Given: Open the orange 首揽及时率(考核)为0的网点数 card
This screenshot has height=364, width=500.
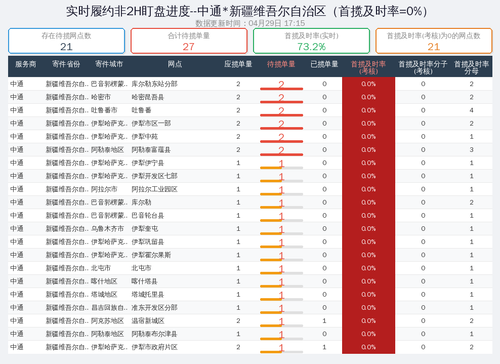Looking at the screenshot, I should [x=434, y=41].
